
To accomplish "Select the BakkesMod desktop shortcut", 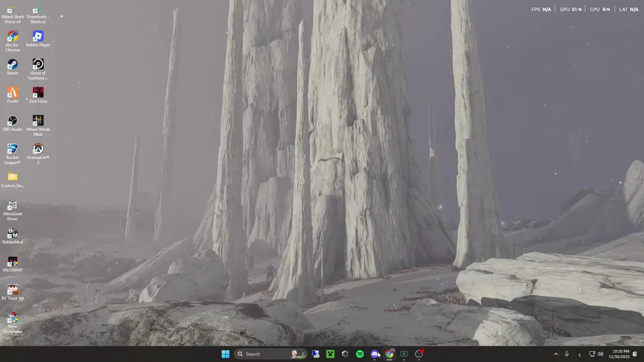I will click(13, 236).
